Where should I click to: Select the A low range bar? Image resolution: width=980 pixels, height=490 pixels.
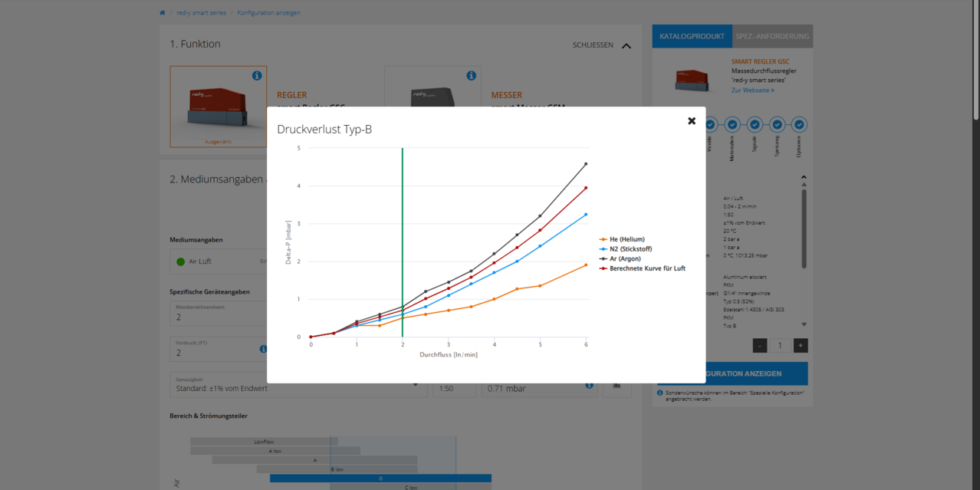point(275,451)
